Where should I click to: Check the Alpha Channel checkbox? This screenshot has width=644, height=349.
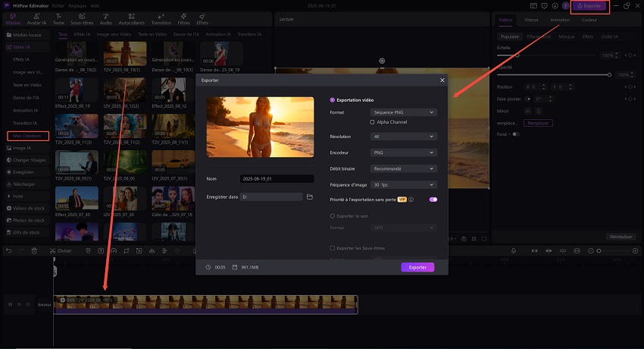click(372, 122)
